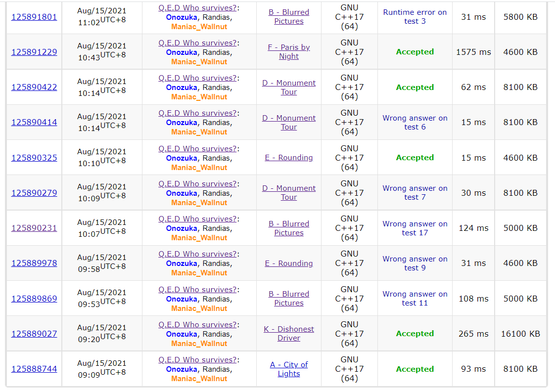Open submission ID 125891229
This screenshot has width=555, height=392.
tap(34, 52)
